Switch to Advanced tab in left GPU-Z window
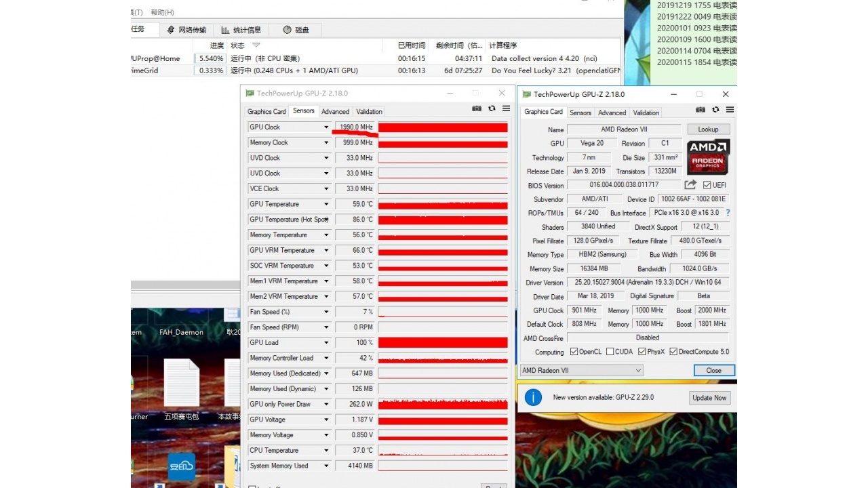Image resolution: width=868 pixels, height=488 pixels. pyautogui.click(x=335, y=112)
